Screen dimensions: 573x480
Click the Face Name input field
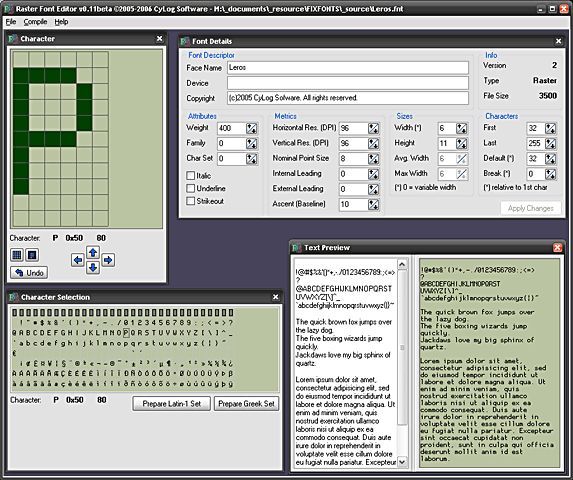click(x=348, y=68)
